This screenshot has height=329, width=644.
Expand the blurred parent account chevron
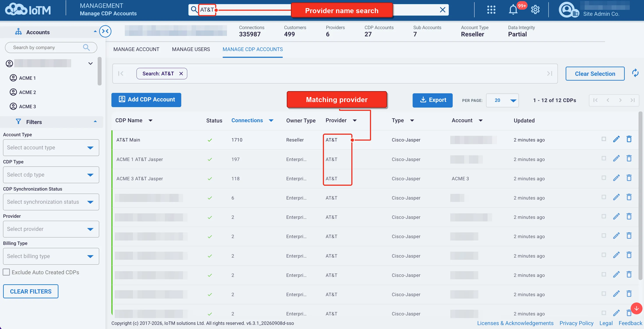(90, 63)
